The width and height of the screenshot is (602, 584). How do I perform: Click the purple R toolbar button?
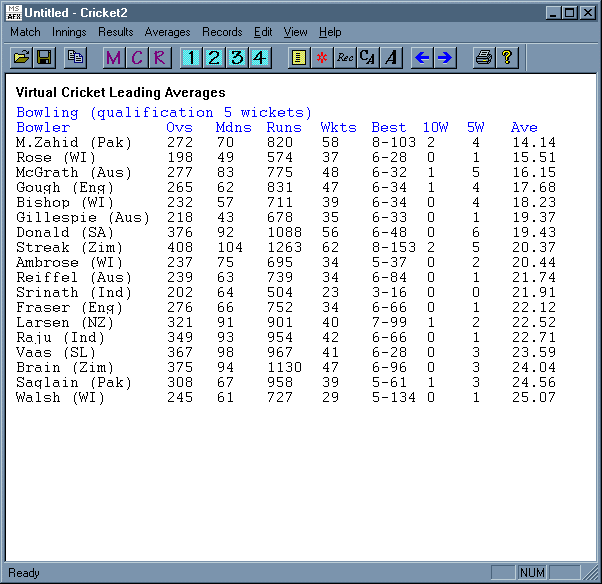(x=160, y=58)
